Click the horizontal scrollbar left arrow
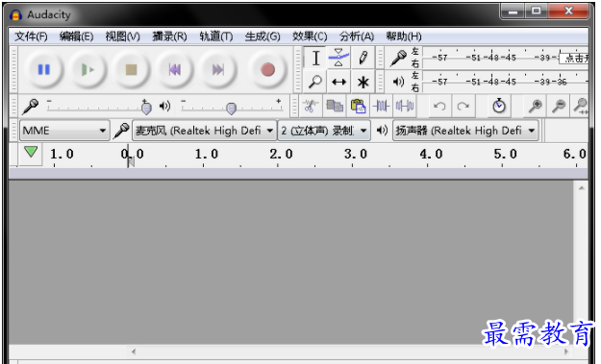The width and height of the screenshot is (601, 364). 134,351
